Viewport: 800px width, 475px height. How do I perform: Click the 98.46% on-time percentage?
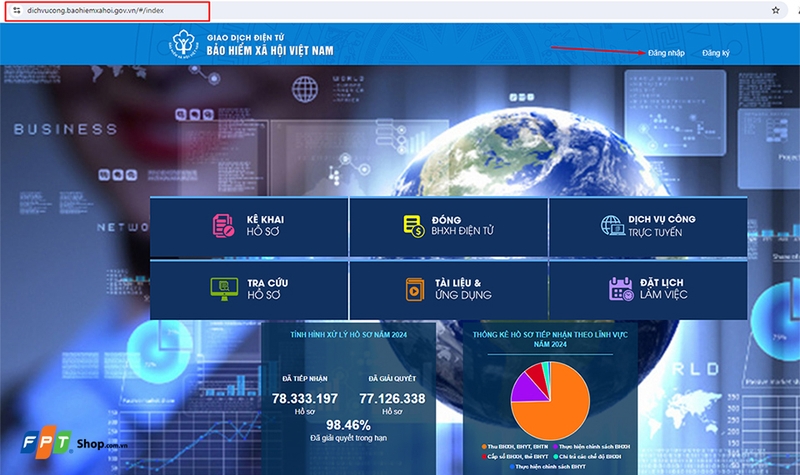point(348,425)
